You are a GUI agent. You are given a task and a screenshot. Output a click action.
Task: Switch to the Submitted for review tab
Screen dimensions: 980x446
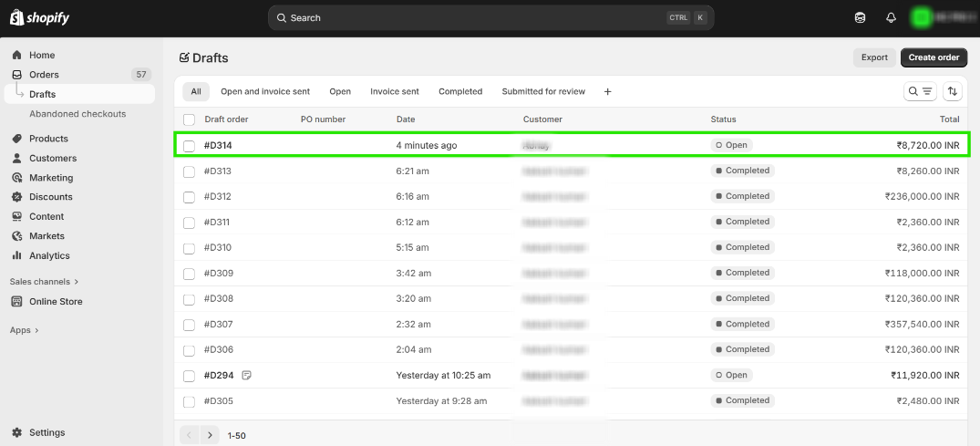[x=543, y=91]
